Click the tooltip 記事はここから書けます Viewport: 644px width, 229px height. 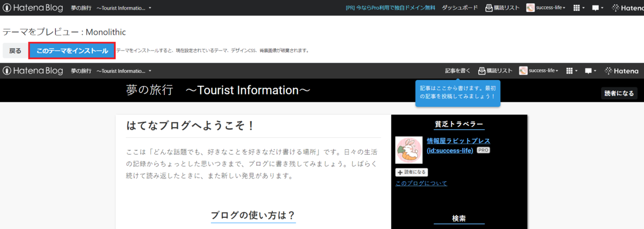pos(458,92)
